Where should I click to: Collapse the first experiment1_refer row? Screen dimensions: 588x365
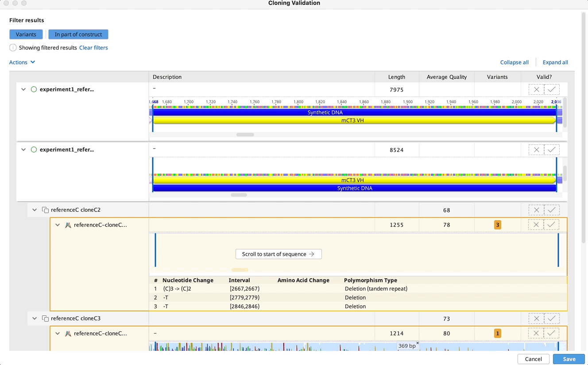pos(23,89)
